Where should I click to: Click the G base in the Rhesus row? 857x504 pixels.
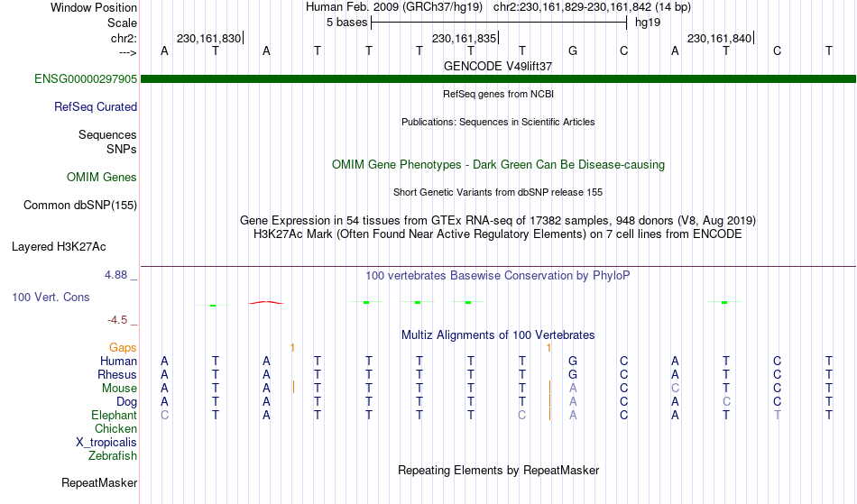click(x=573, y=374)
